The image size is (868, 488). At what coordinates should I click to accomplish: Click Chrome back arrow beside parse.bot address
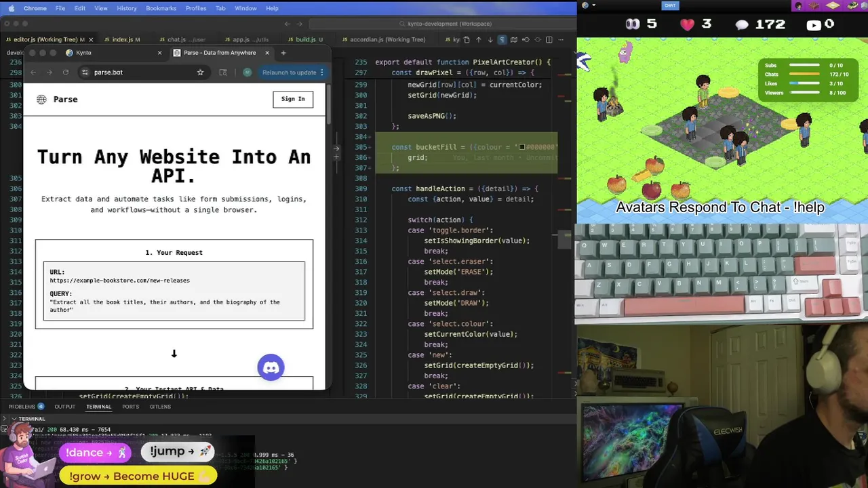(x=33, y=73)
